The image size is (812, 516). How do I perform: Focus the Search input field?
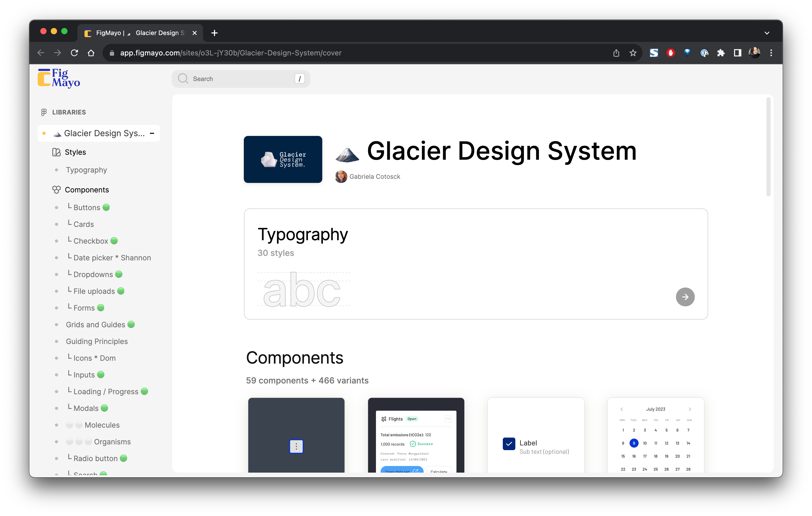point(240,79)
